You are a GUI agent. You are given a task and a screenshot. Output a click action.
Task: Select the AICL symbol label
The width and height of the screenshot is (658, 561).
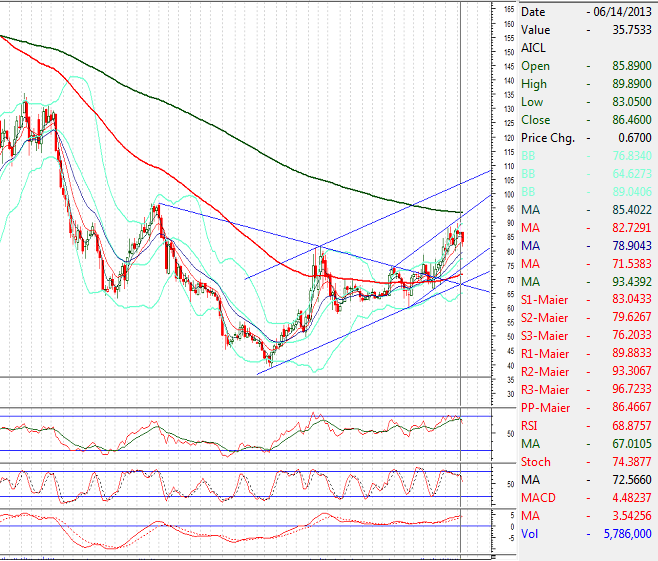pyautogui.click(x=534, y=48)
